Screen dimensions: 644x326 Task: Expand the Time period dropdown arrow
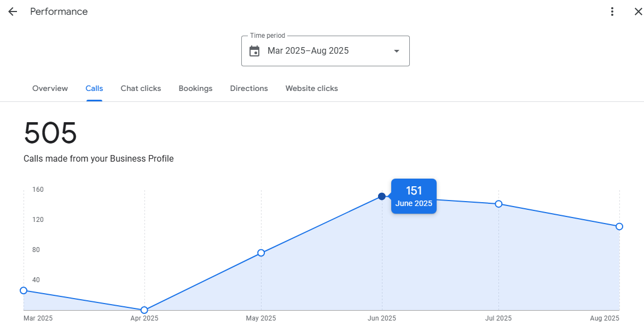point(397,51)
